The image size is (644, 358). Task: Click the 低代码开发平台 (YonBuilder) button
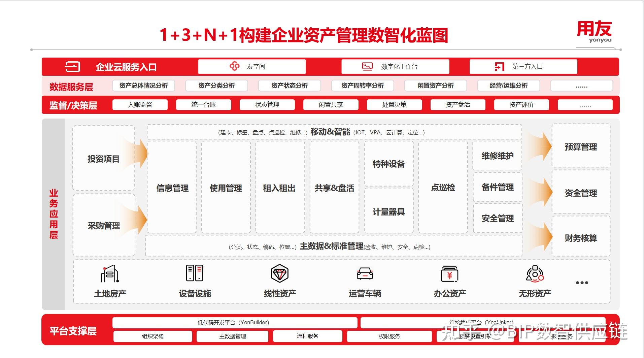point(235,322)
